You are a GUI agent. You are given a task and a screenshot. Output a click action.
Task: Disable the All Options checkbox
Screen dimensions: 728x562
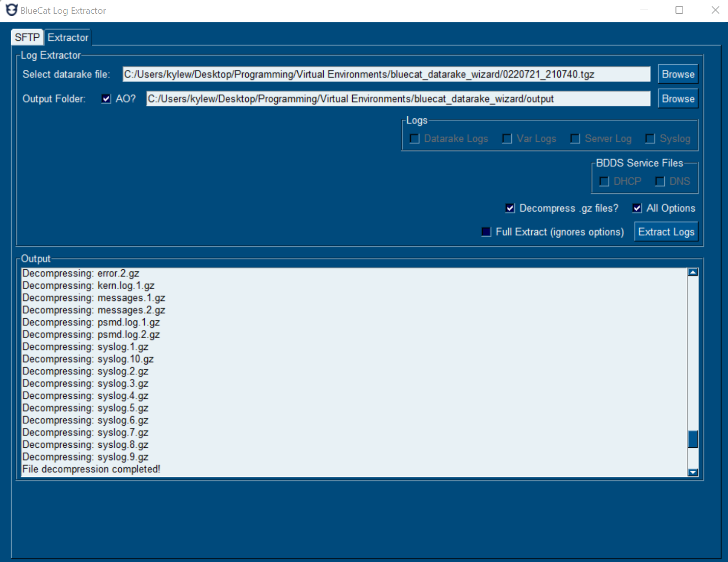(x=637, y=208)
